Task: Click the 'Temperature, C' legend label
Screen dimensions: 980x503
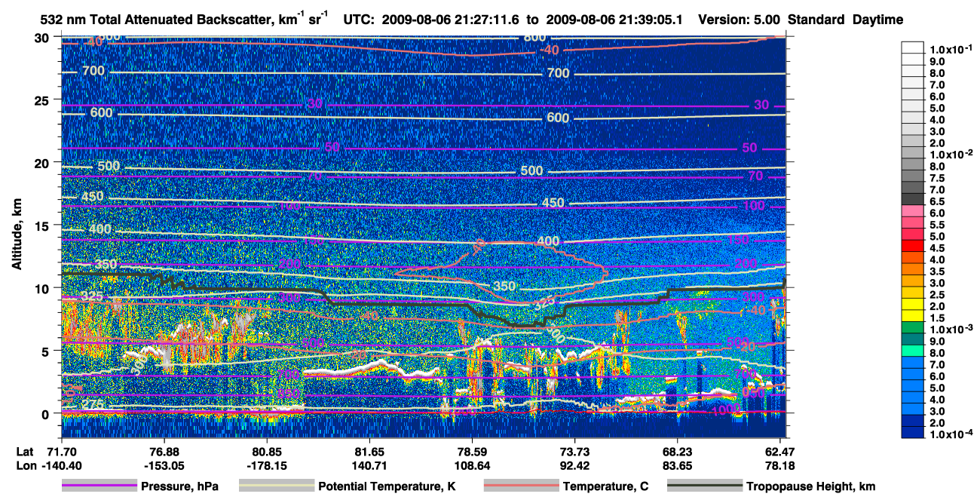Action: click(x=605, y=486)
